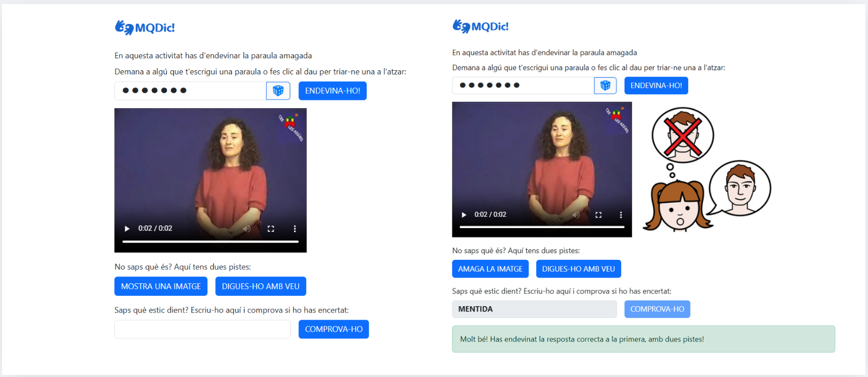Click the left video's muted volume icon
868x377 pixels.
click(x=247, y=229)
